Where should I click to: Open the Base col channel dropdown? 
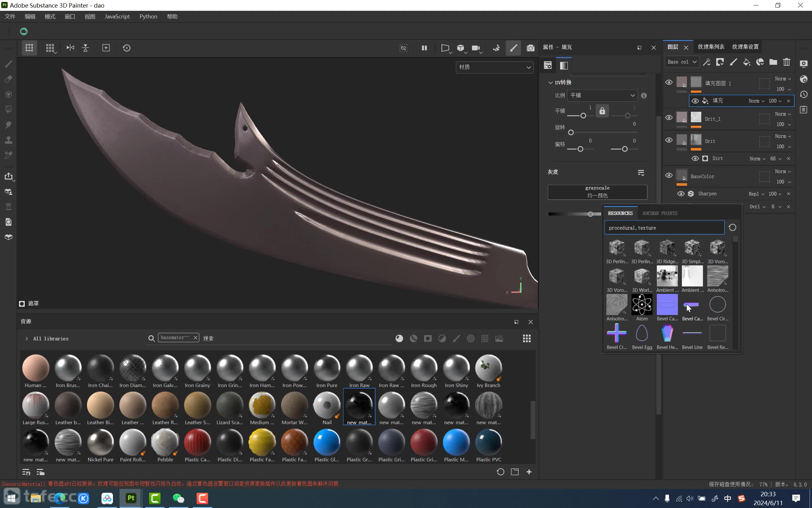point(682,62)
